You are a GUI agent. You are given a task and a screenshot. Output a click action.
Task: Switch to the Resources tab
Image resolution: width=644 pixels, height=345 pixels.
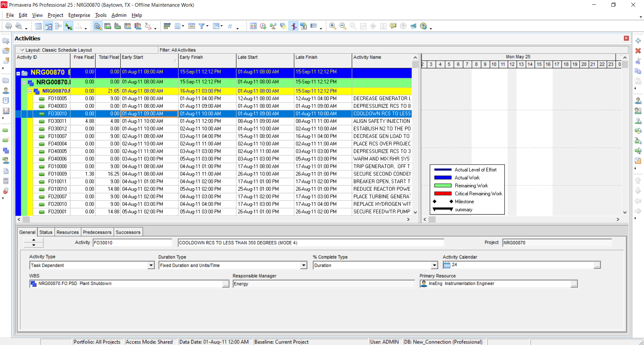coord(67,232)
